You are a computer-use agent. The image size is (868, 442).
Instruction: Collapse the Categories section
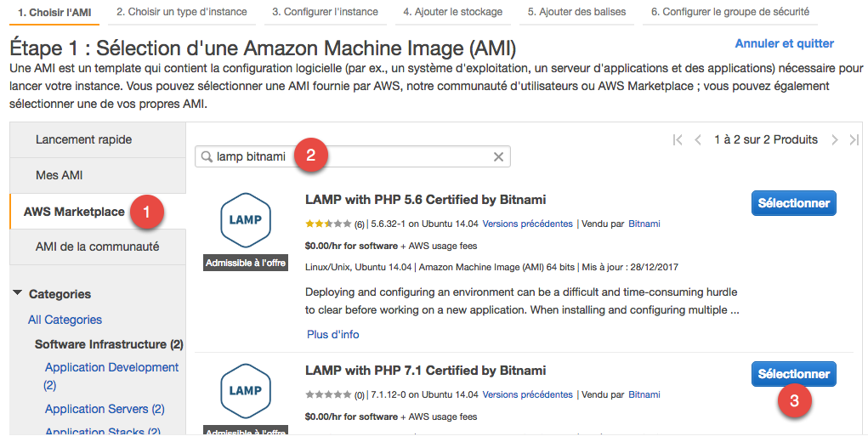tap(18, 294)
